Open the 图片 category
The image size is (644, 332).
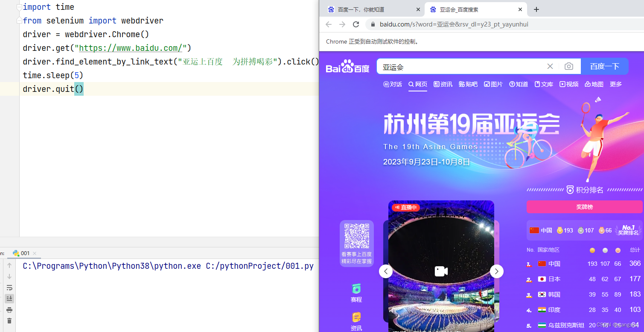click(x=493, y=84)
